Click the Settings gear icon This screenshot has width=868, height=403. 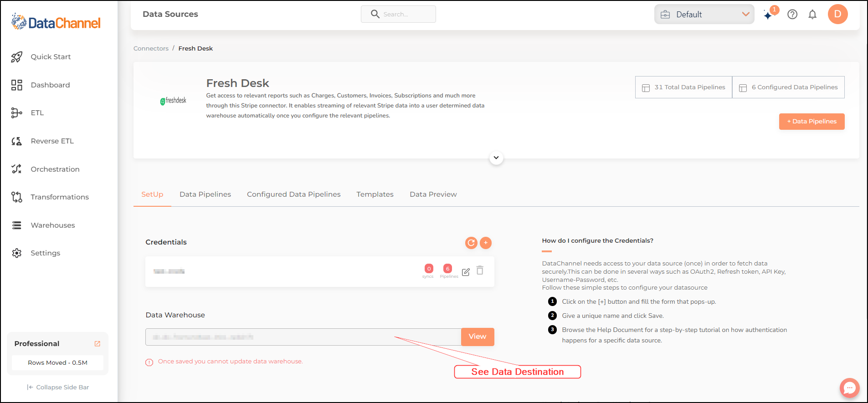coord(17,253)
